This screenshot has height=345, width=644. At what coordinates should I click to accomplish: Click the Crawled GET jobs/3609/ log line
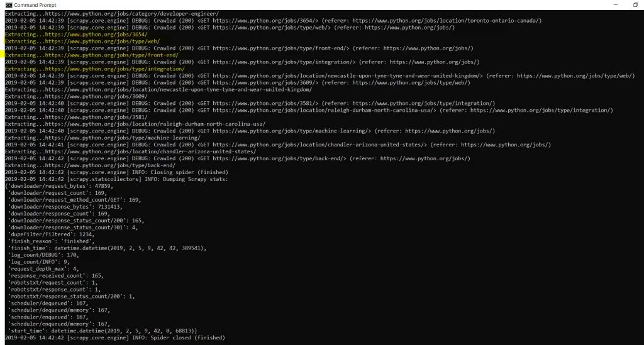pyautogui.click(x=237, y=82)
